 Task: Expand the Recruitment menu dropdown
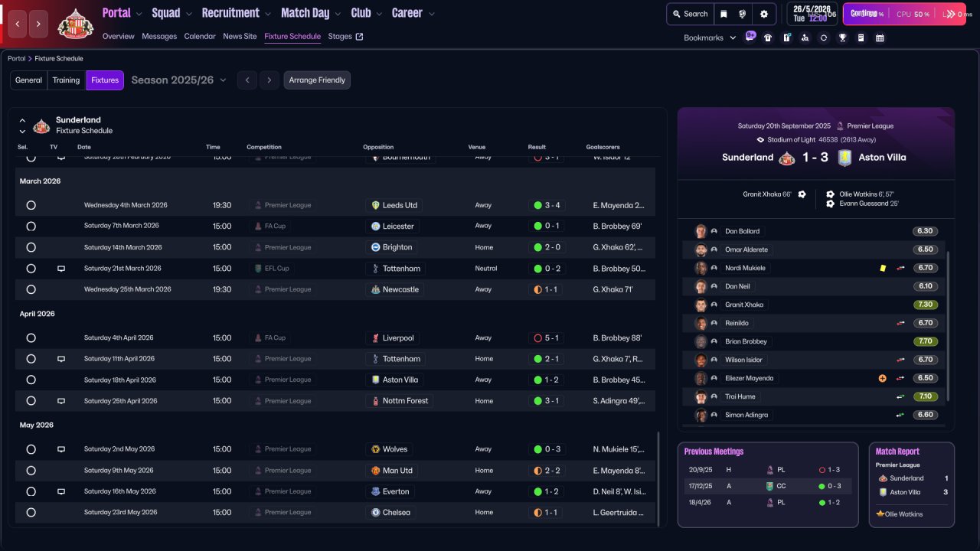click(267, 14)
